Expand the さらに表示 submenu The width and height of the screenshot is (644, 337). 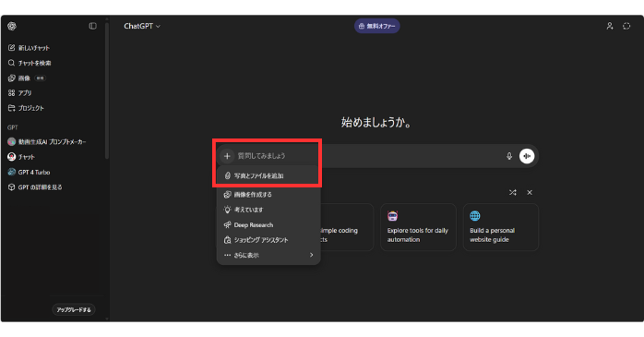(x=268, y=255)
